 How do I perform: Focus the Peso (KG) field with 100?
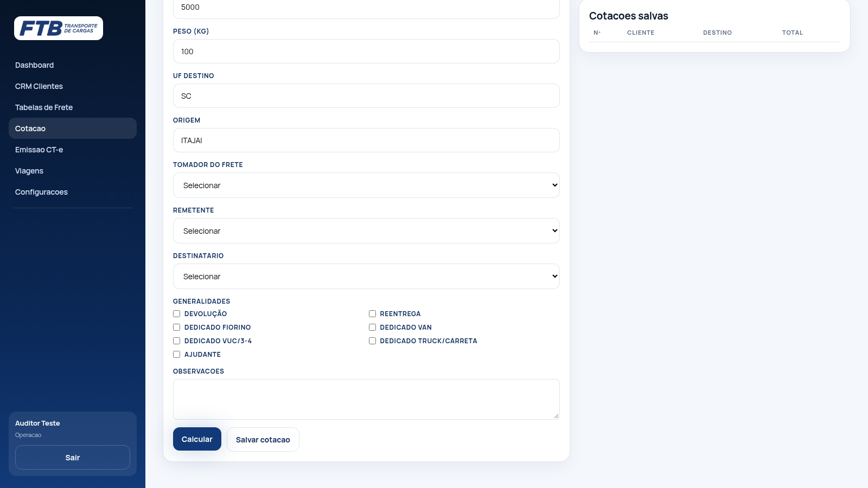[366, 52]
